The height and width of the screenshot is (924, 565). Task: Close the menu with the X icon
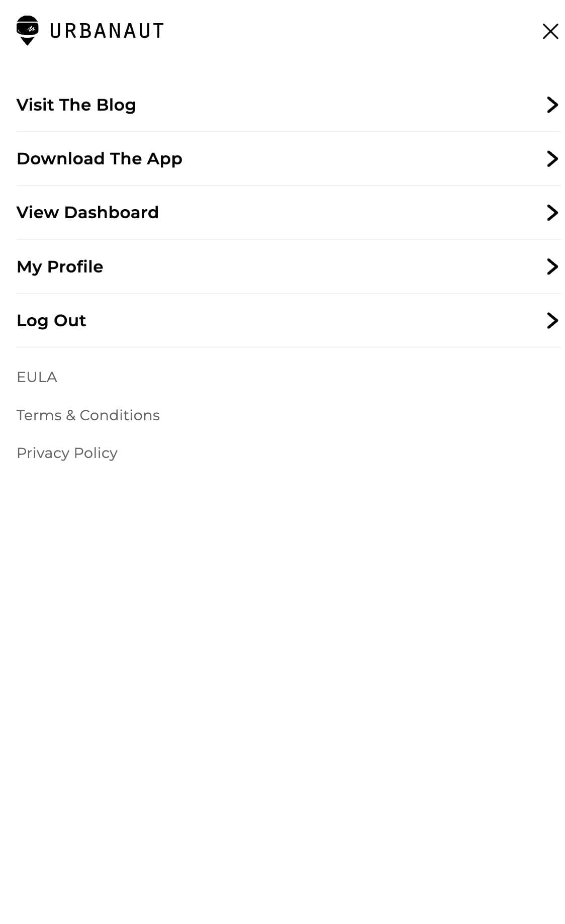(x=550, y=31)
